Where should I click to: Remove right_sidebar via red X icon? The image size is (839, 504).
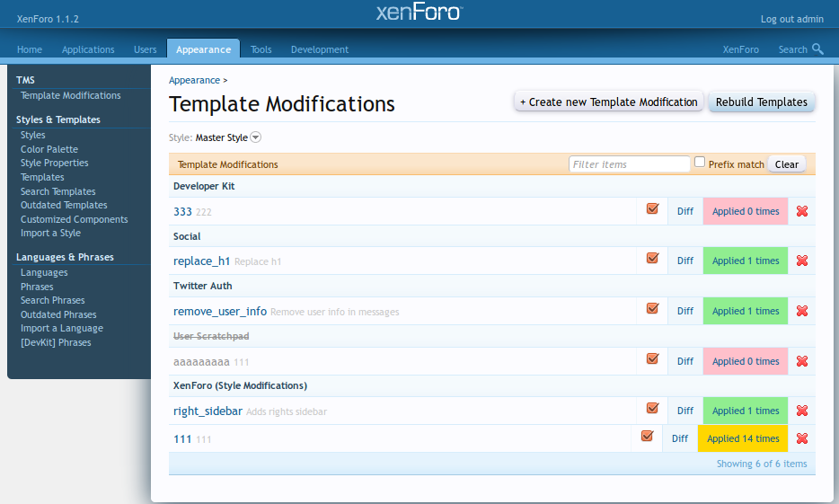(802, 411)
